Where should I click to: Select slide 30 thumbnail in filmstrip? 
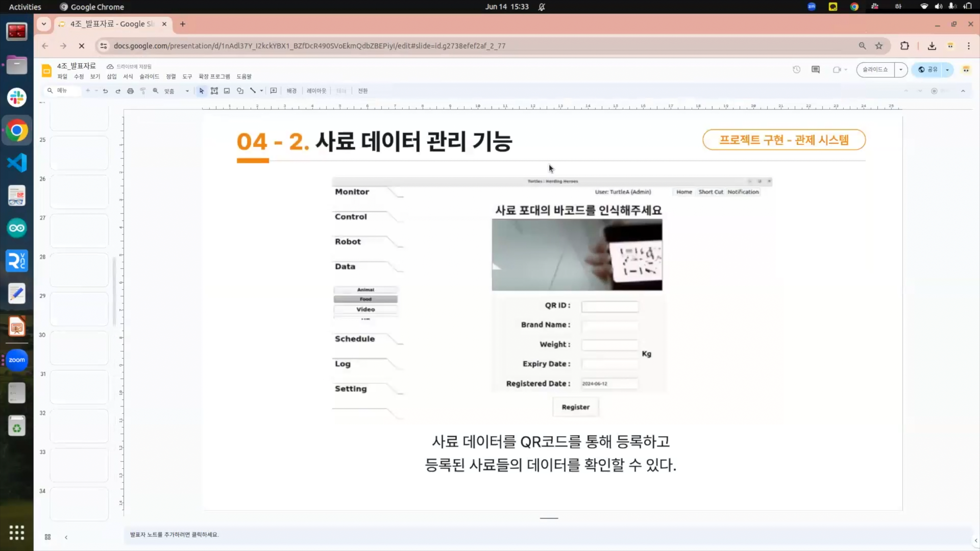point(79,347)
